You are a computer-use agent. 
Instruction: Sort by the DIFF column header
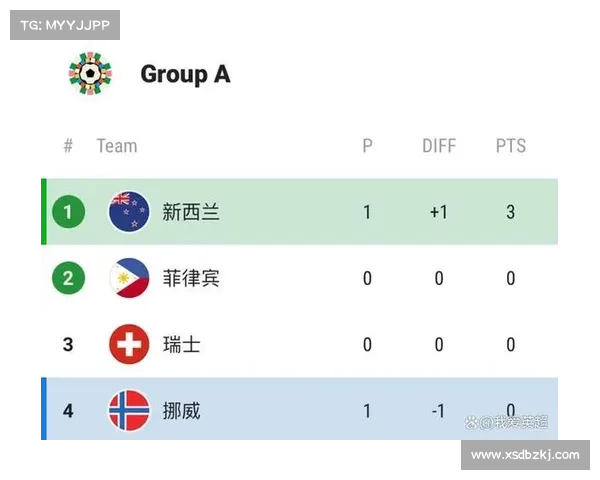(x=439, y=146)
